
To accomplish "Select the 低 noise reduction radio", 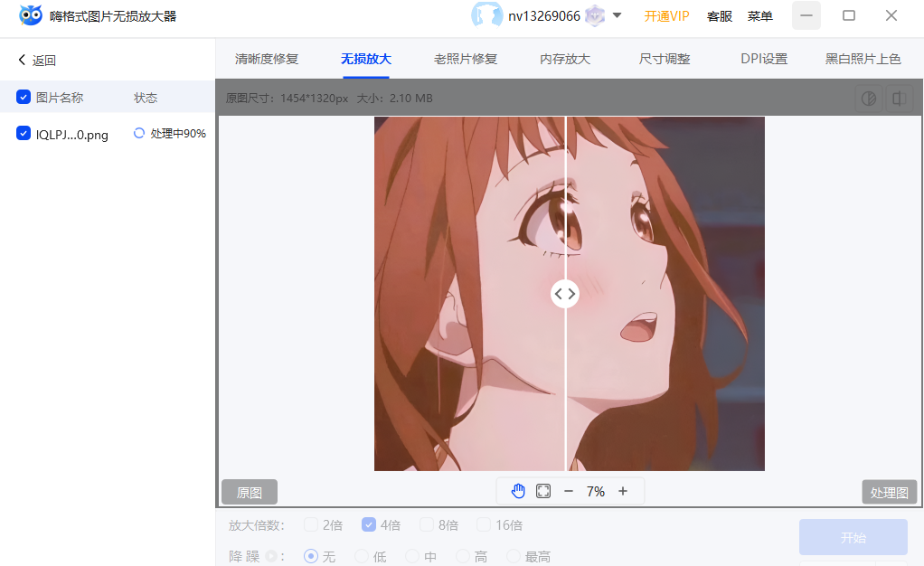I will pyautogui.click(x=362, y=556).
